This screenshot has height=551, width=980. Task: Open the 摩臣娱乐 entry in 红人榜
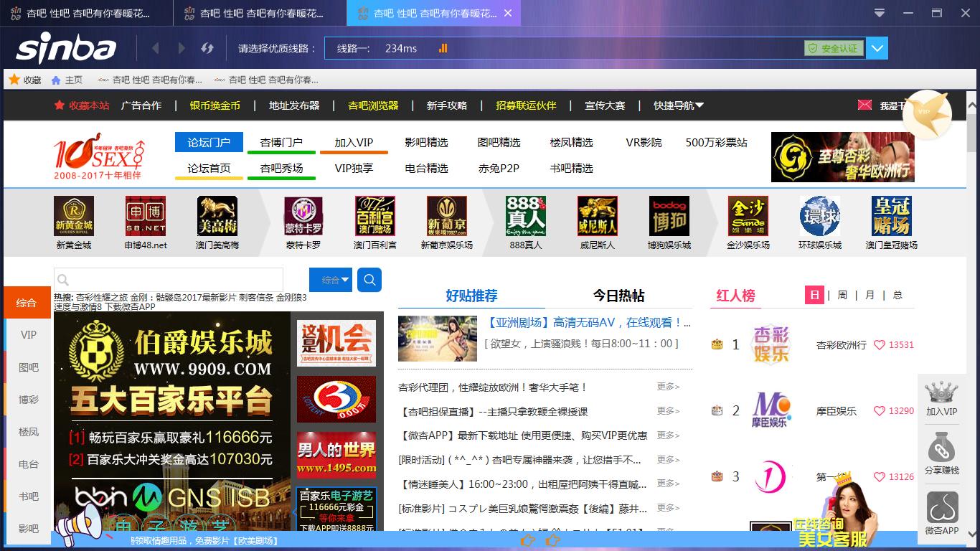(x=836, y=411)
